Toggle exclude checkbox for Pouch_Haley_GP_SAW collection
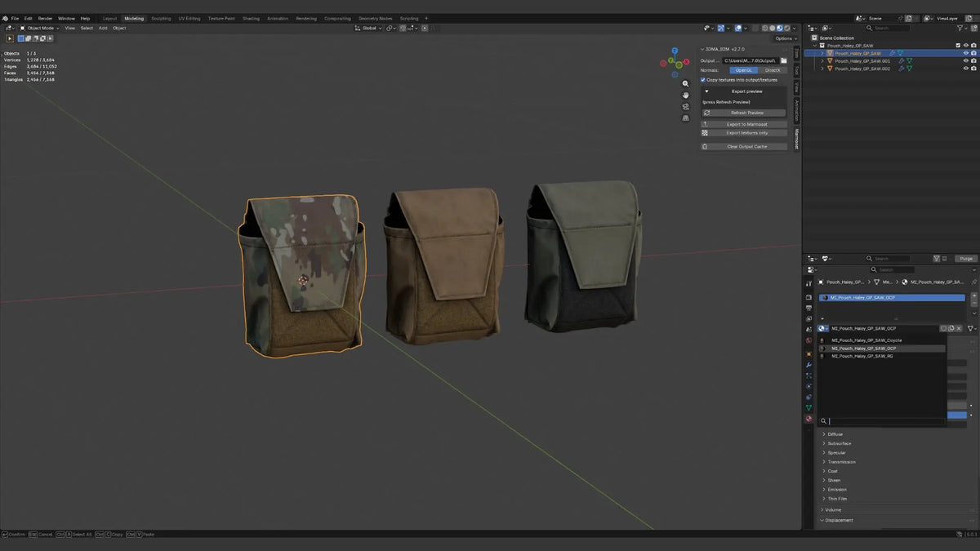Image resolution: width=980 pixels, height=551 pixels. pyautogui.click(x=958, y=46)
